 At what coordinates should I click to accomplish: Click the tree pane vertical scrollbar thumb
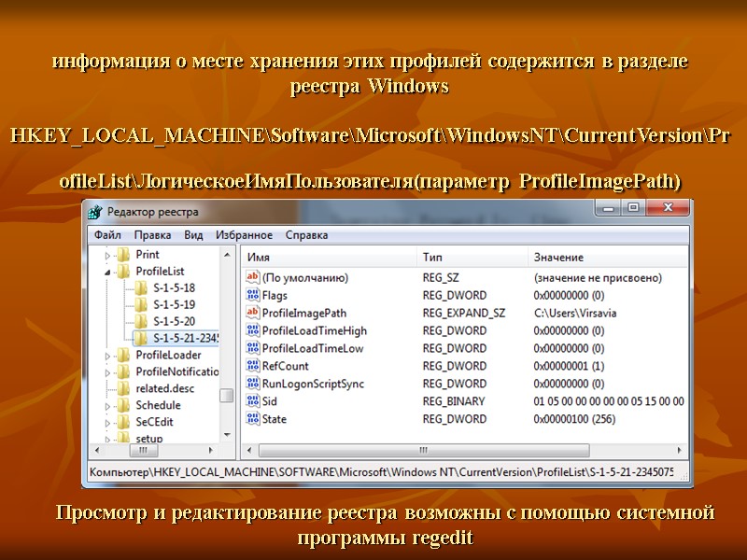click(x=227, y=396)
